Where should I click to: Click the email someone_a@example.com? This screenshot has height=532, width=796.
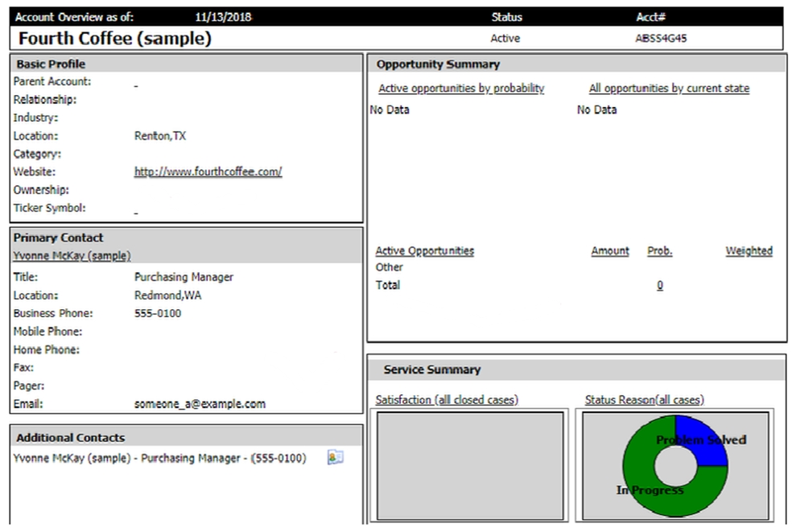[200, 404]
